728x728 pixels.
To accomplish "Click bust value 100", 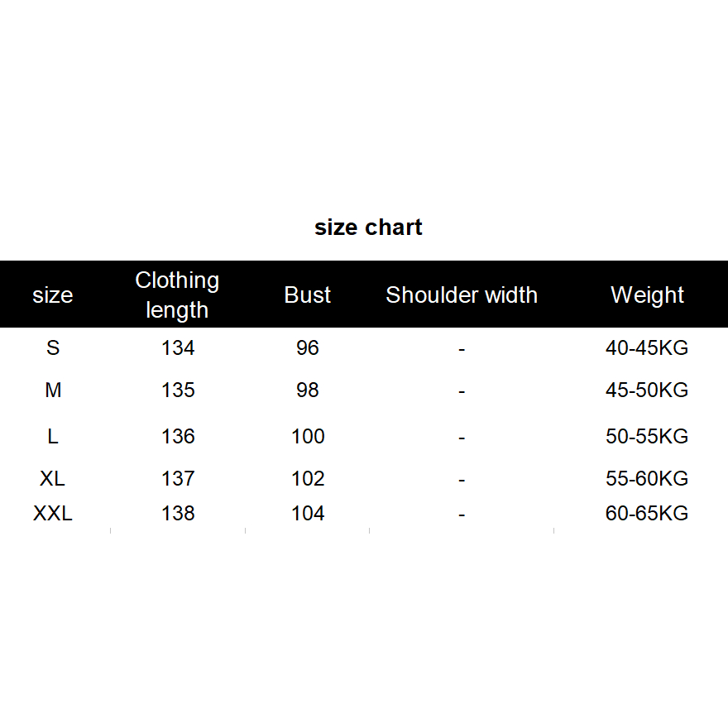I will pos(308,437).
